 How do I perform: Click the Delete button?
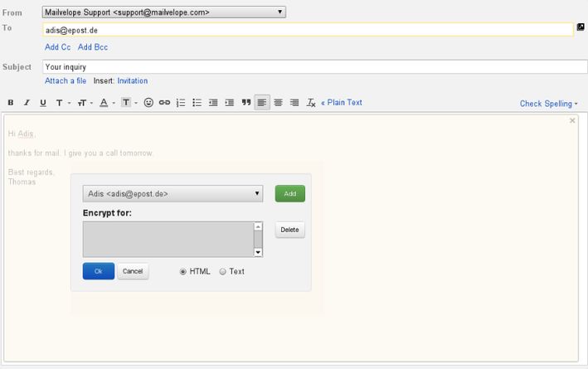pyautogui.click(x=290, y=230)
